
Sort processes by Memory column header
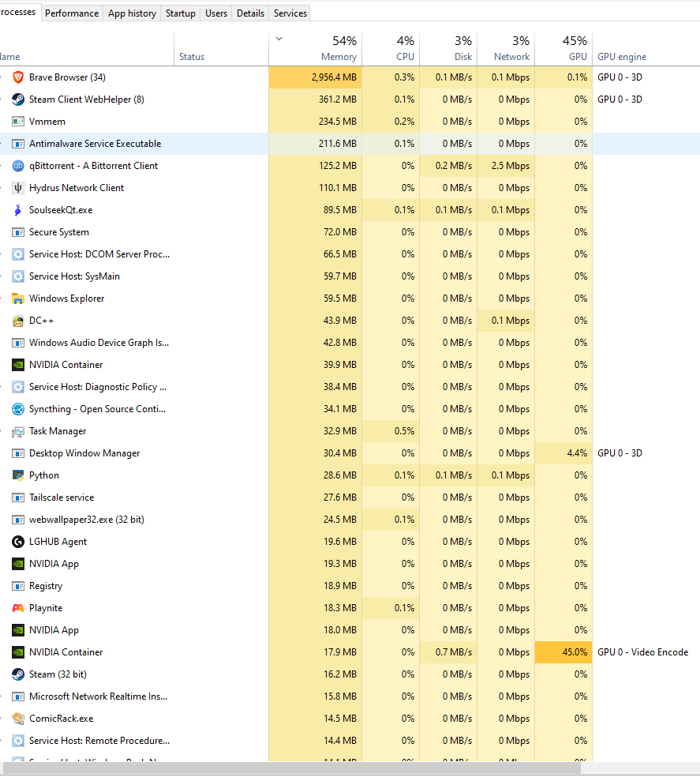316,49
